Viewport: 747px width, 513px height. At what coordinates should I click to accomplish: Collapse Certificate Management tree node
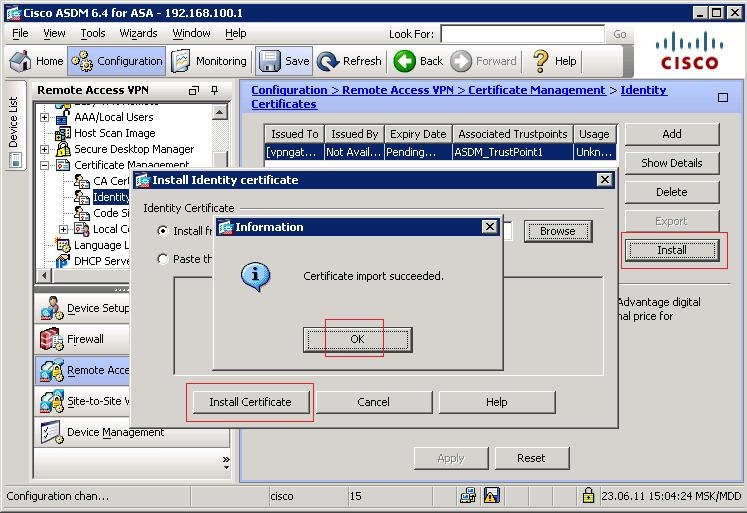click(44, 165)
